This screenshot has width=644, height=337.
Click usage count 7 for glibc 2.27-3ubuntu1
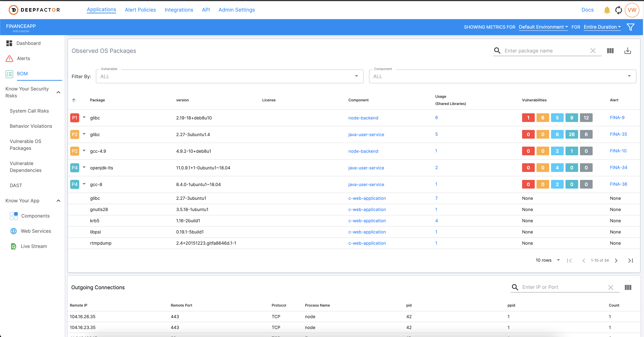tap(436, 198)
